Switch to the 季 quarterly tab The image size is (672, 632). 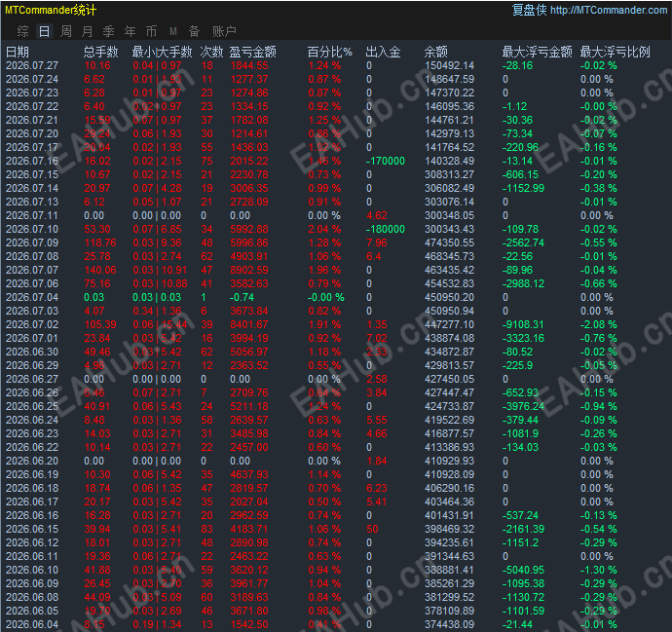[x=108, y=31]
